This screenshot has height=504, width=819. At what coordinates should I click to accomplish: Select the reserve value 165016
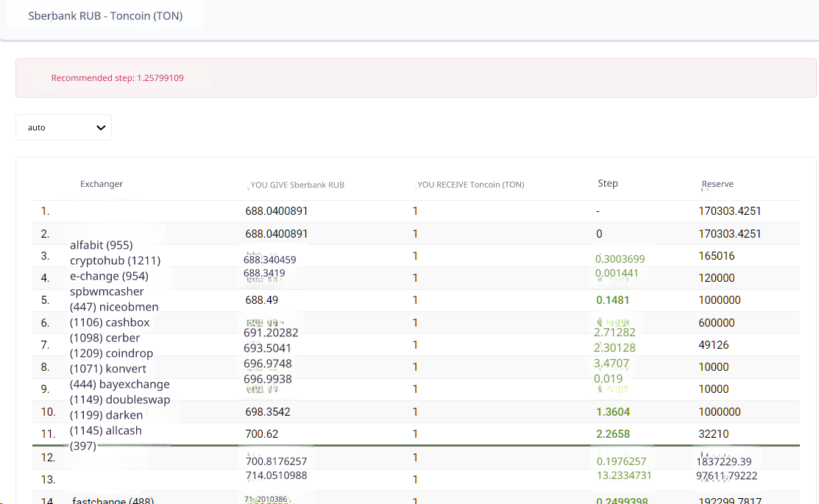coord(717,256)
